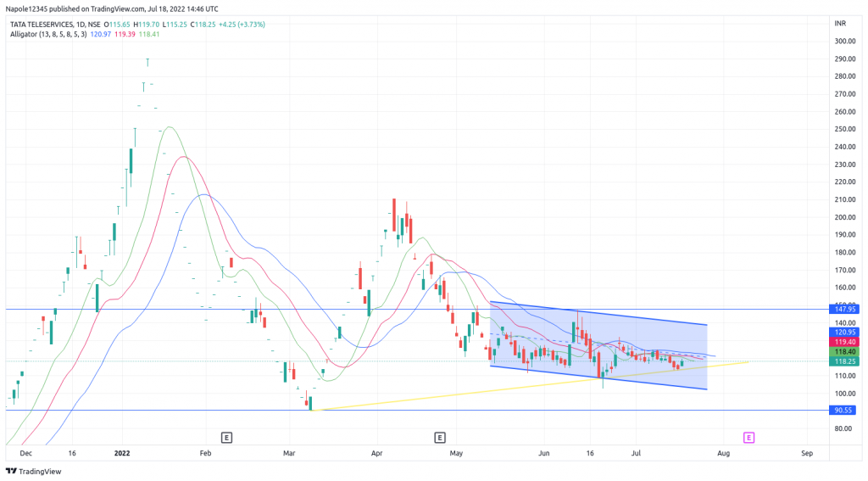
Task: Click the 300.00 price axis label
Action: 845,41
